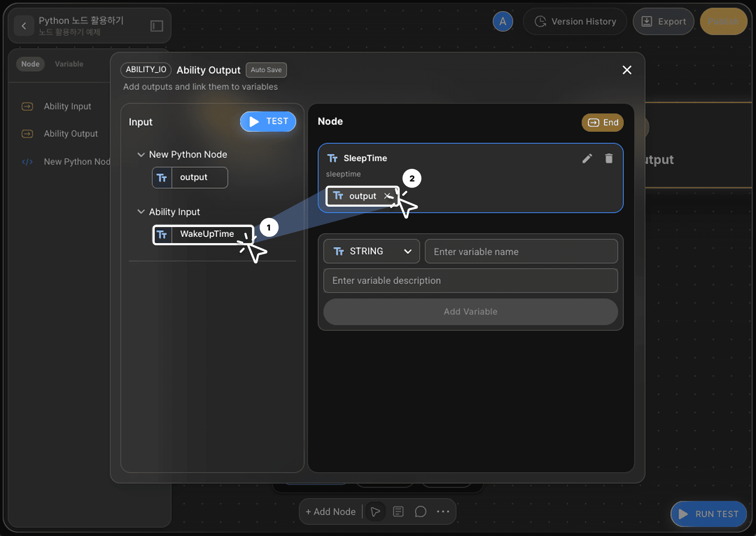Image resolution: width=756 pixels, height=536 pixels.
Task: Click the pencil edit icon for SleepTime
Action: (587, 158)
